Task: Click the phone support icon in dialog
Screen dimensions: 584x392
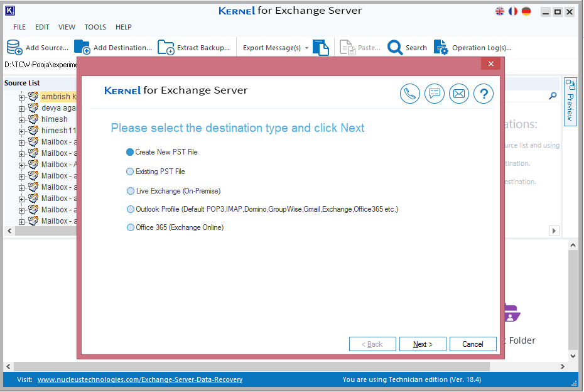Action: [x=409, y=94]
